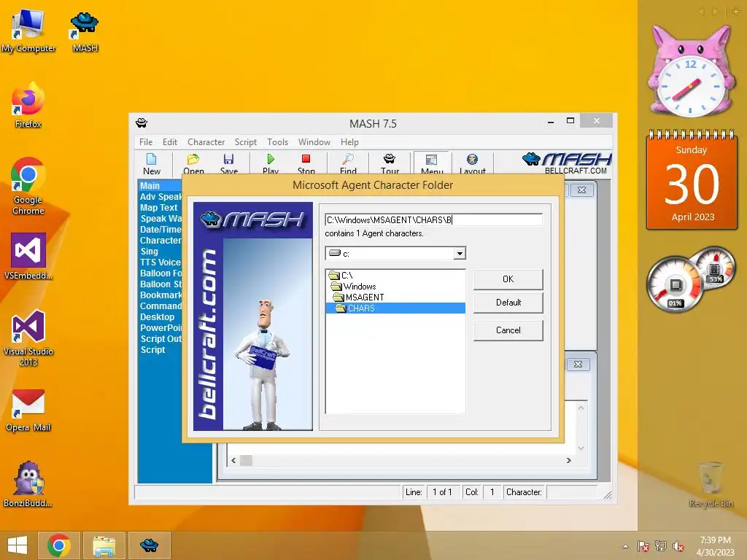Open the File menu
This screenshot has height=560, width=747.
[146, 142]
